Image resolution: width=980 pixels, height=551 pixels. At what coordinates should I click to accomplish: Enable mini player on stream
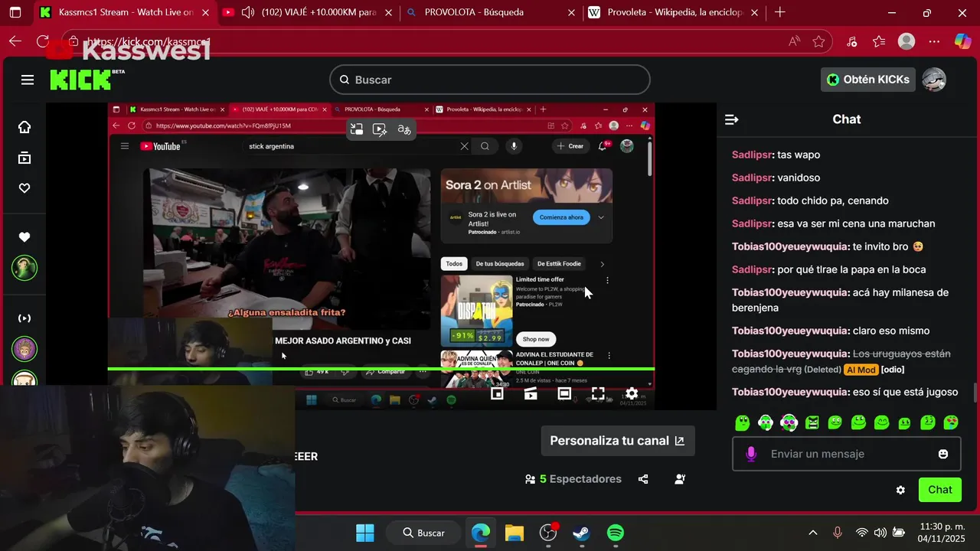pos(497,393)
